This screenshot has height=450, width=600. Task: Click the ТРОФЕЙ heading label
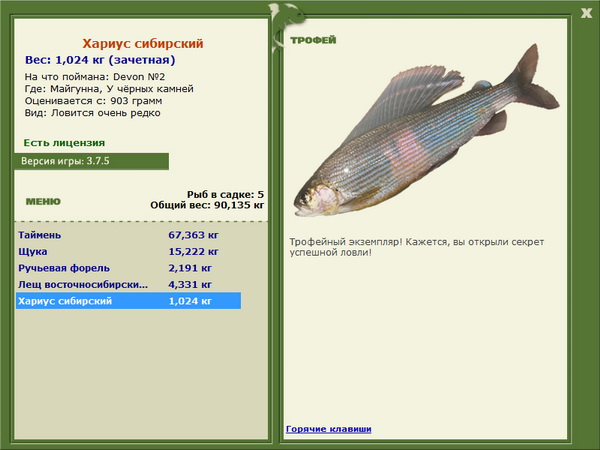(x=313, y=40)
